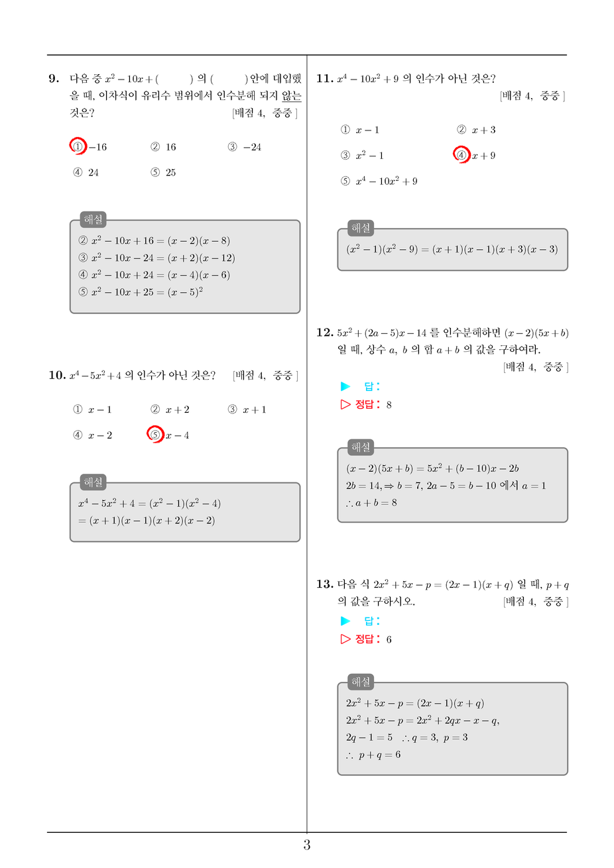Click the red 정답 triangle in question 13
This screenshot has height=868, width=614.
(345, 639)
